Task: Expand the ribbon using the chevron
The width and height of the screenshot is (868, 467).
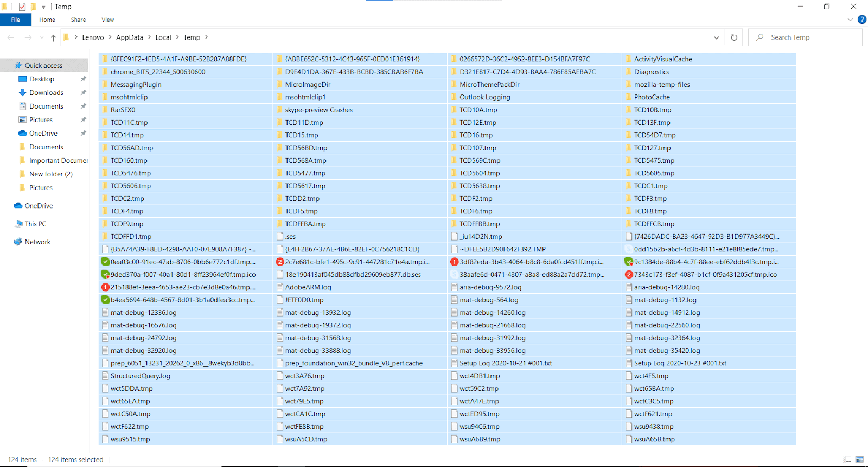Action: point(850,20)
